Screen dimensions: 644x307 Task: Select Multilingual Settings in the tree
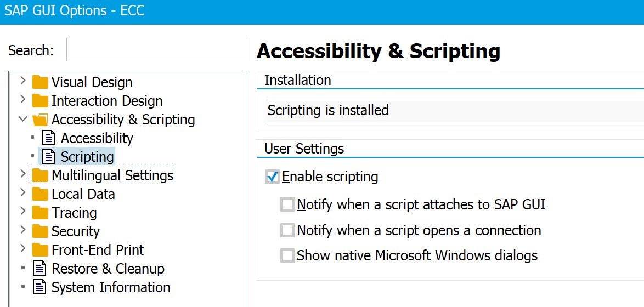[x=112, y=175]
